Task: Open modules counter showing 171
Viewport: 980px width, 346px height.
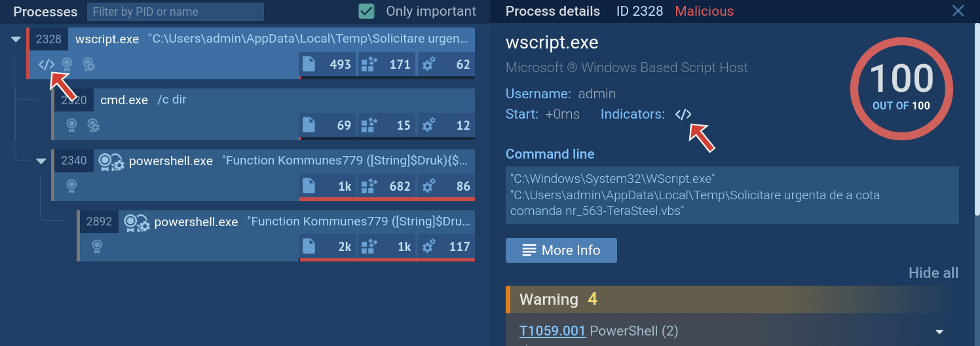Action: [x=386, y=64]
